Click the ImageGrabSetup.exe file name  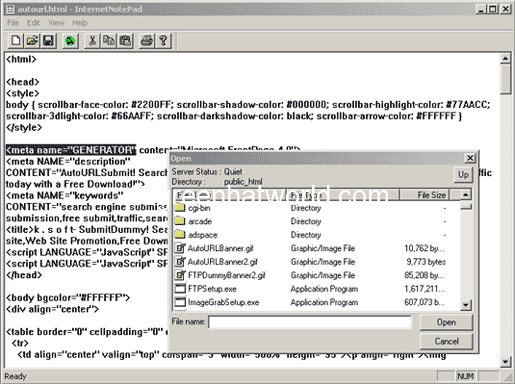point(223,303)
